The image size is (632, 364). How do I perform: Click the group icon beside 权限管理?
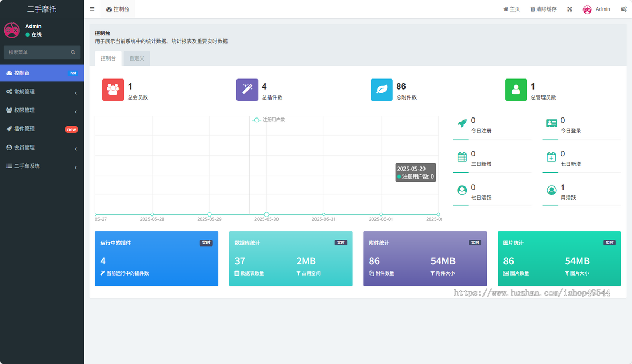coord(9,110)
